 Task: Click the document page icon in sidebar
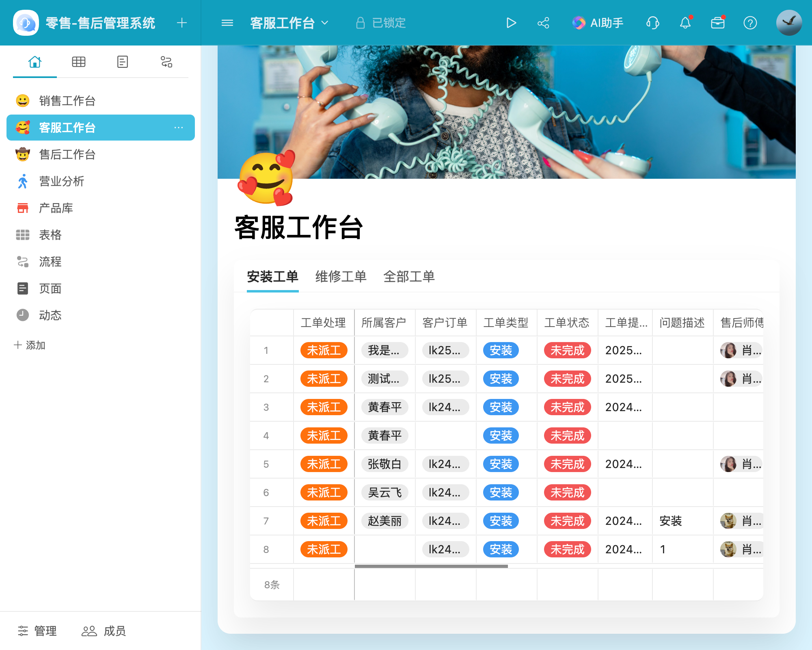tap(122, 62)
